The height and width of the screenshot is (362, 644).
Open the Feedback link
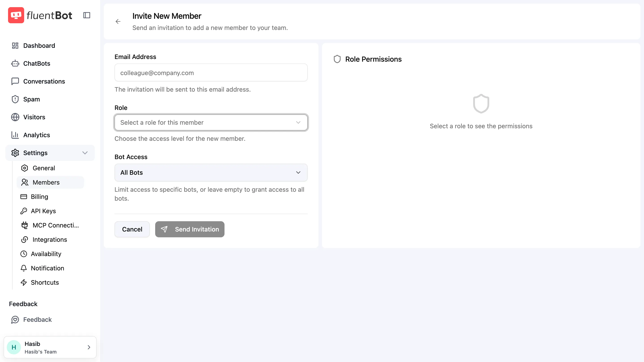(50, 320)
